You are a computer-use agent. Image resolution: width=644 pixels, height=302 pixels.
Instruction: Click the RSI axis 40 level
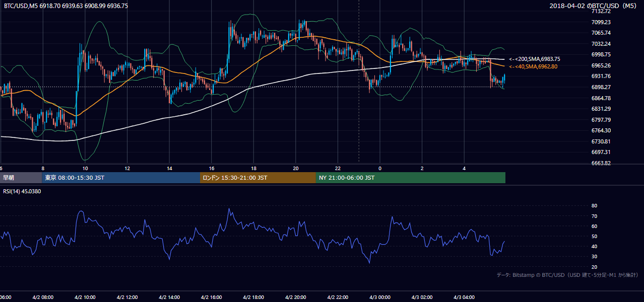coord(594,247)
